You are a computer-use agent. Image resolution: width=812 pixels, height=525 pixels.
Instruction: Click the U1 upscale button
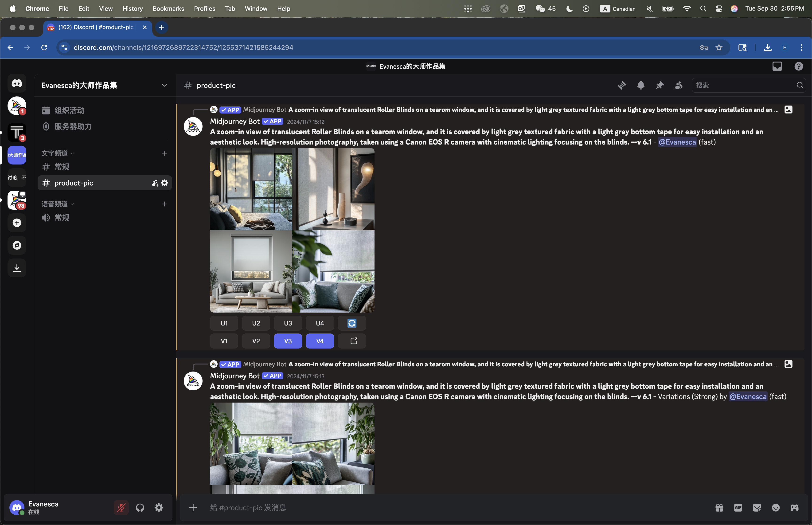point(224,323)
